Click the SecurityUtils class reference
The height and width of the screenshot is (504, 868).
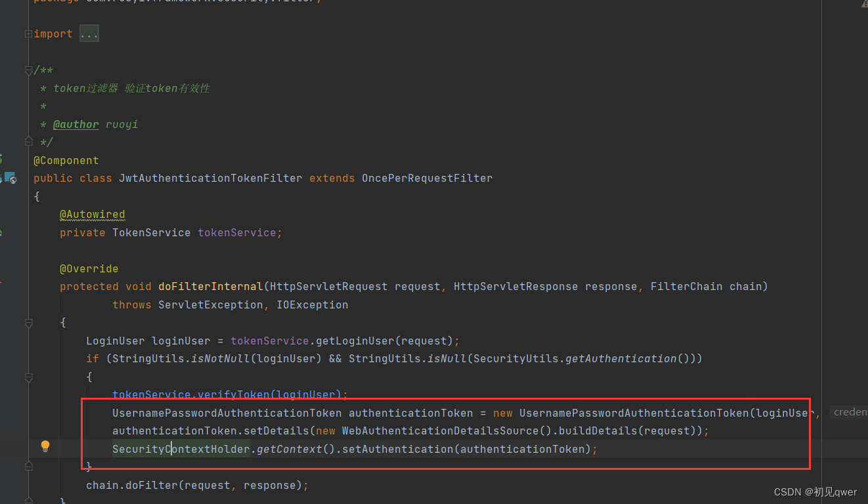[x=516, y=359]
